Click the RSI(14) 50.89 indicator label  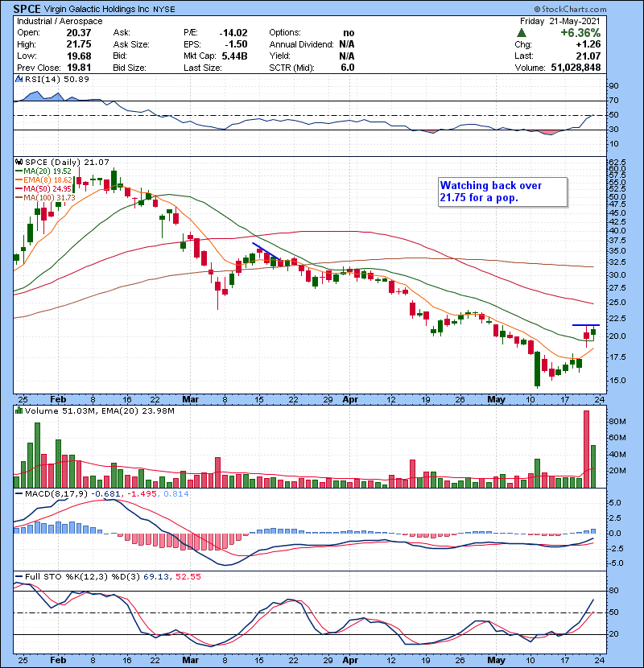(x=57, y=79)
